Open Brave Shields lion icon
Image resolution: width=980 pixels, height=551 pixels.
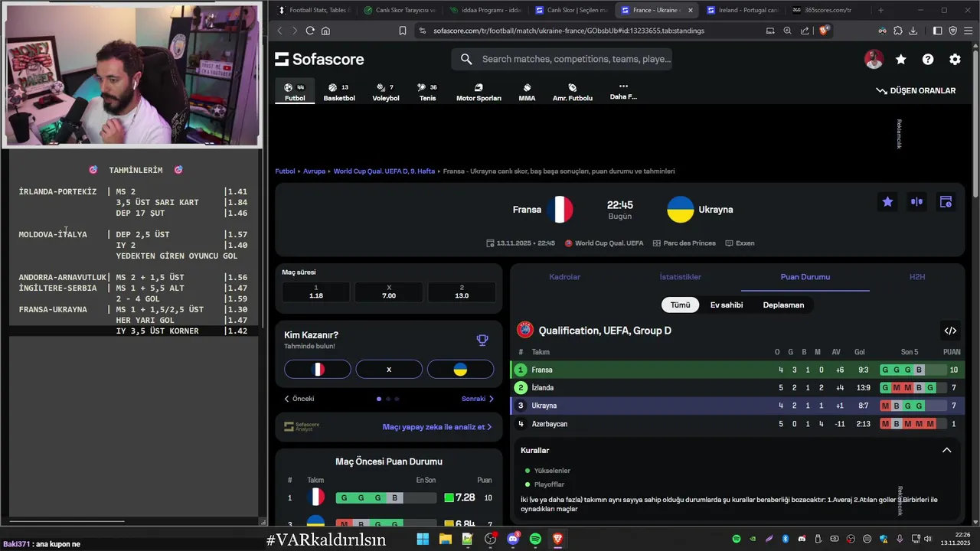click(825, 31)
